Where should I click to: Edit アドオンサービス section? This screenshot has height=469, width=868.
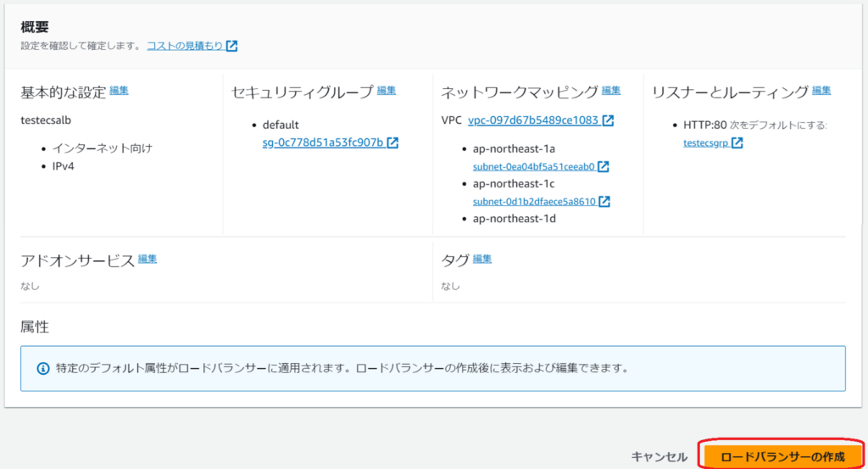[x=147, y=260]
